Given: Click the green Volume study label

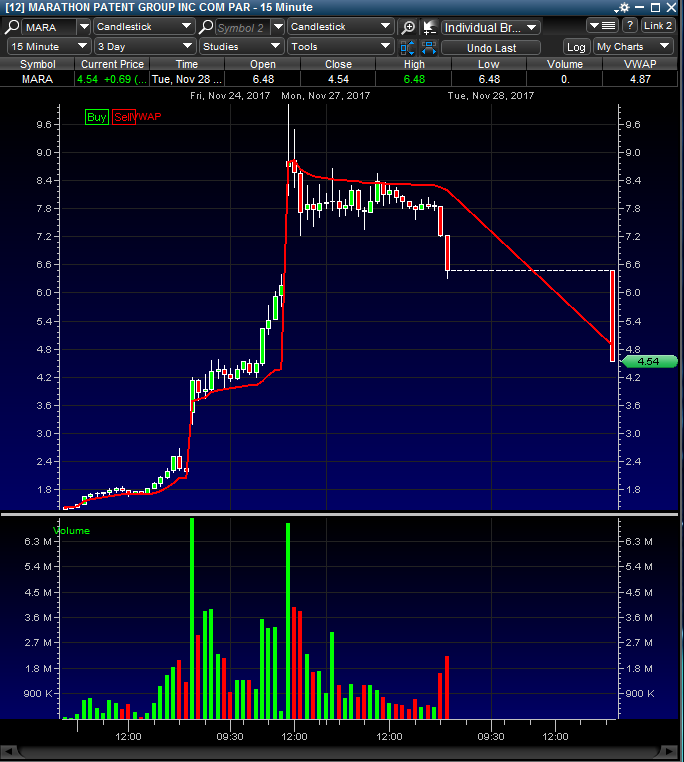Looking at the screenshot, I should click(71, 531).
